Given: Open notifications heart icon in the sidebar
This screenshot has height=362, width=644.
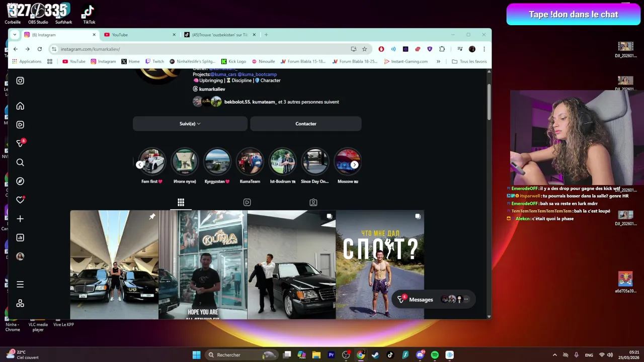Looking at the screenshot, I should 20,200.
